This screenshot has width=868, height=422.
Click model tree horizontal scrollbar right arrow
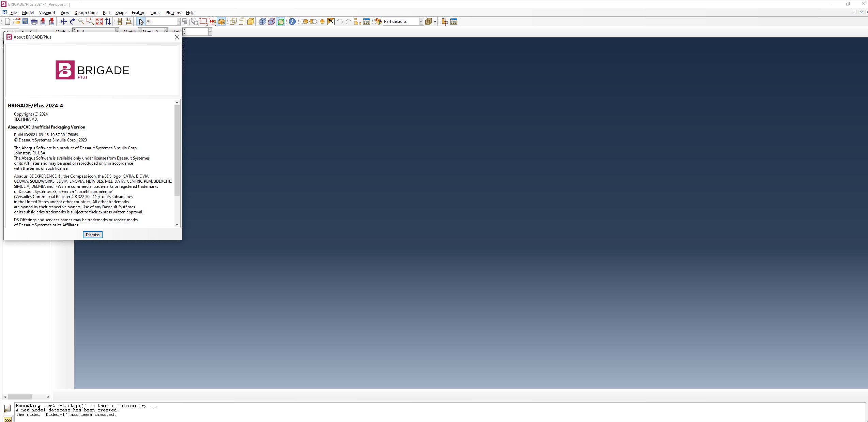pyautogui.click(x=48, y=397)
